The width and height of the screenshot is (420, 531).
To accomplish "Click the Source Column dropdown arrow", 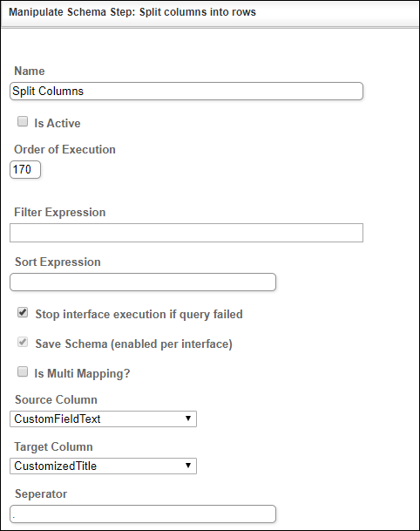I will 188,419.
